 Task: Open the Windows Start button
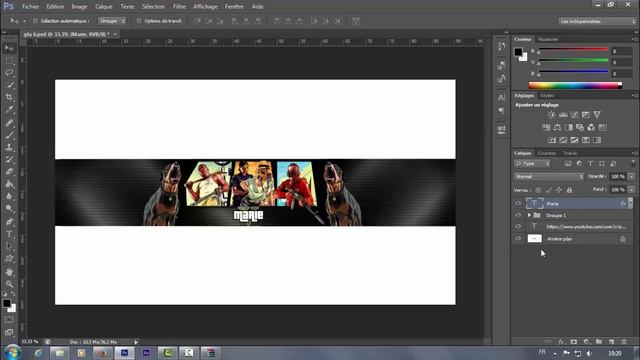tap(13, 352)
